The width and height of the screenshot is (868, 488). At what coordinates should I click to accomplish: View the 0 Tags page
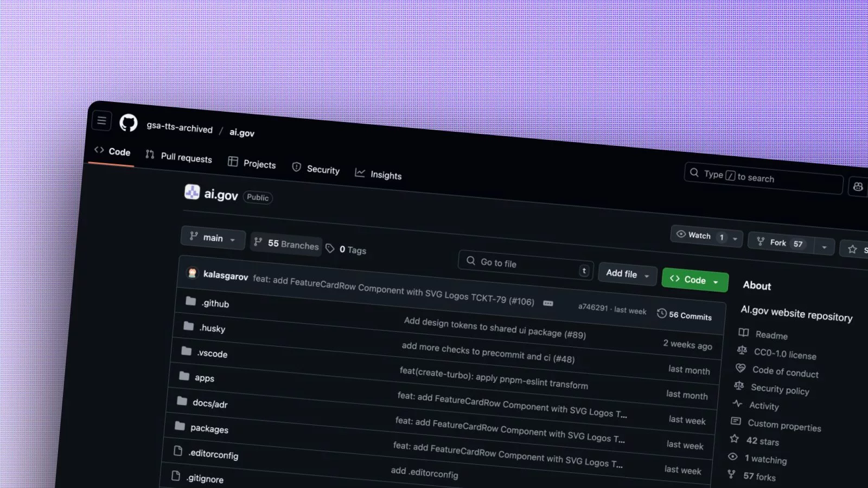coord(346,249)
